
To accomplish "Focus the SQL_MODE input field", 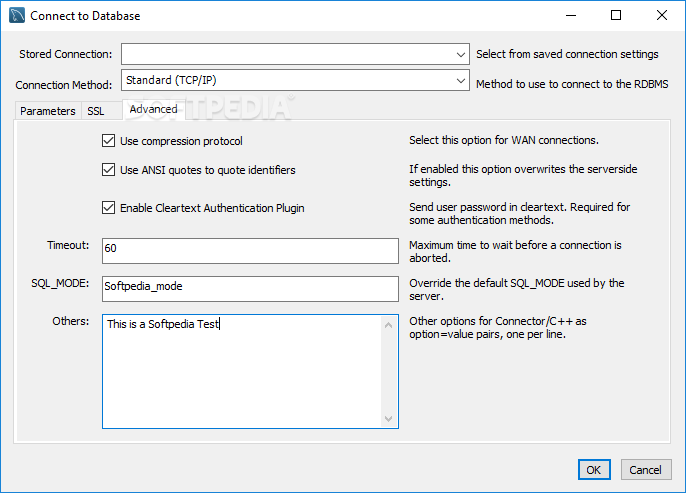I will pyautogui.click(x=250, y=289).
